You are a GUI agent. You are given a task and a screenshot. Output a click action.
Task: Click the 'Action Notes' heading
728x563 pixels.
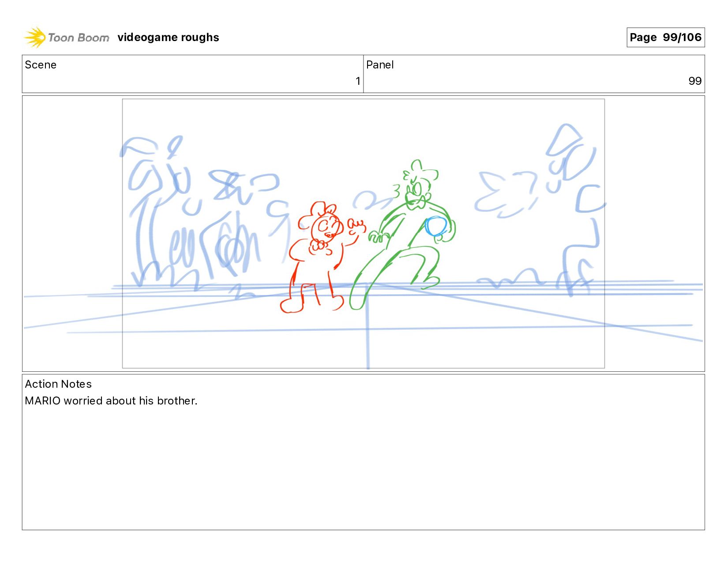click(58, 384)
